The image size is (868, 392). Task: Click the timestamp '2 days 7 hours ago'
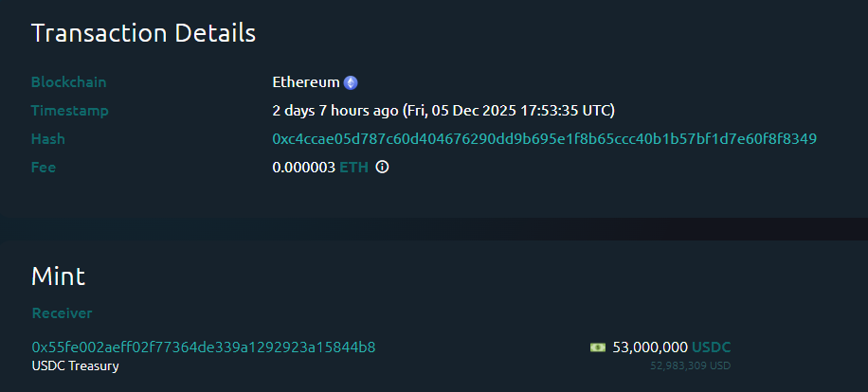tap(335, 111)
